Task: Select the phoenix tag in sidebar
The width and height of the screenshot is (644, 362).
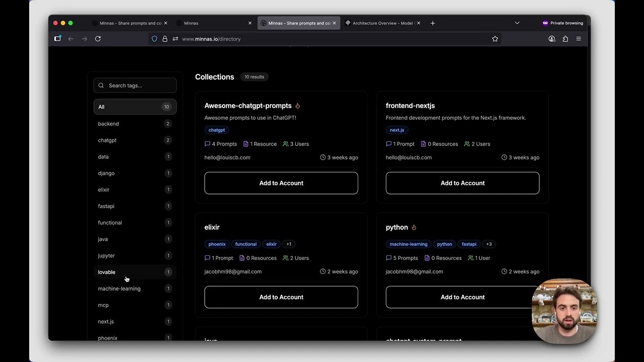Action: point(135,337)
